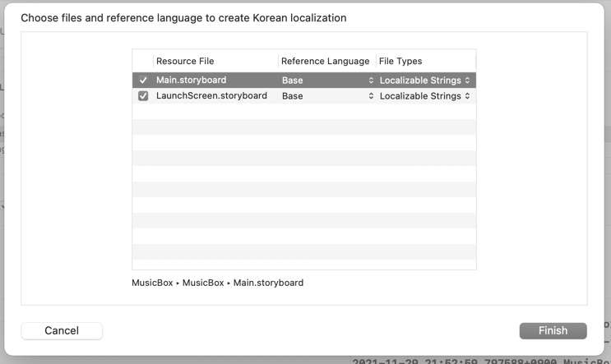Click the empty row below LaunchScreen.storyboard
Screen dimensions: 611x364
tap(304, 112)
